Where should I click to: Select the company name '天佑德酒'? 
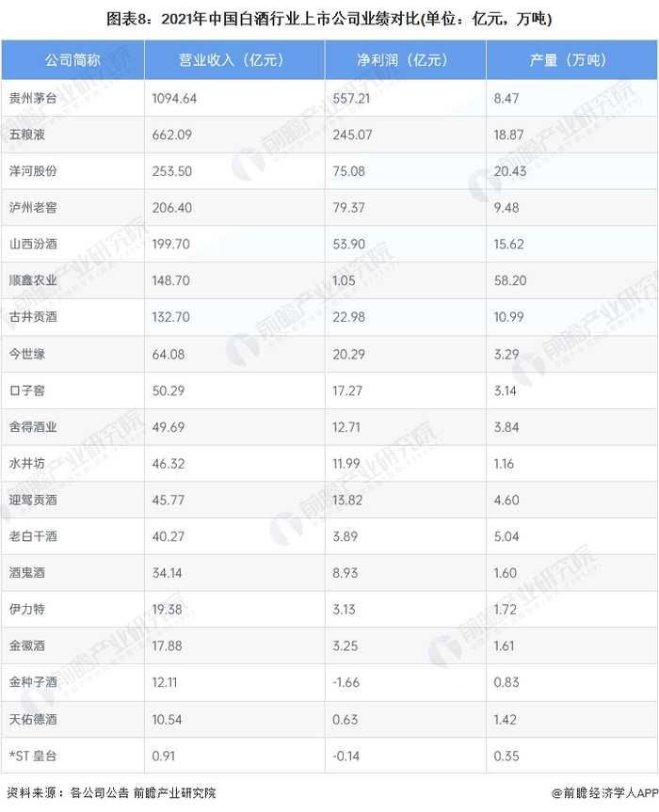pyautogui.click(x=33, y=719)
